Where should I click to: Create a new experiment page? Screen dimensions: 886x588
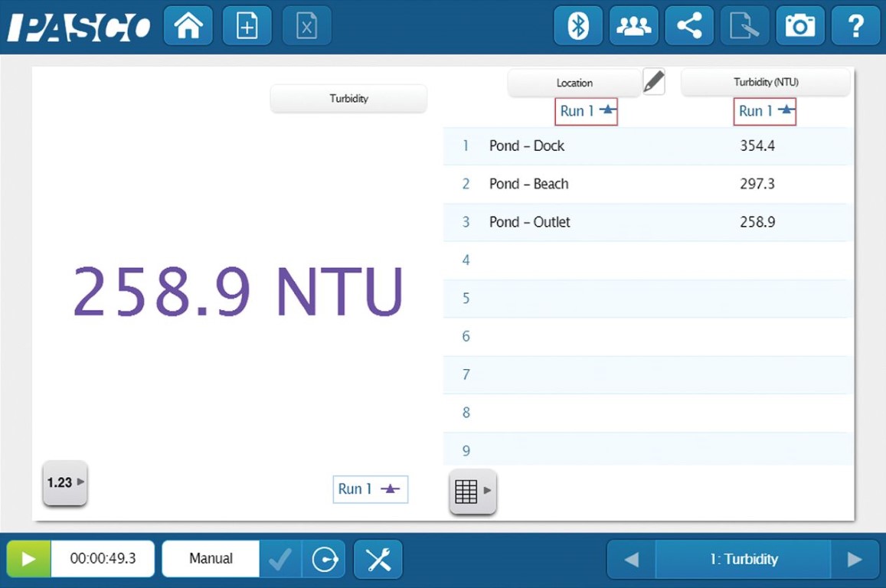247,27
